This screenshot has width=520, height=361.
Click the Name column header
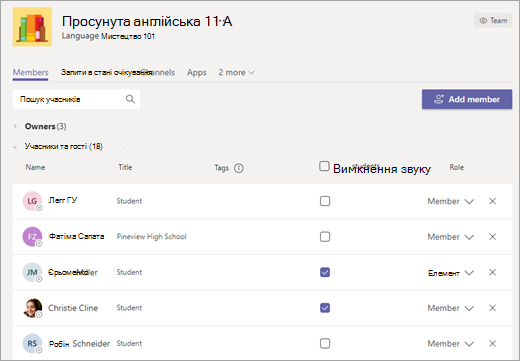pyautogui.click(x=35, y=167)
